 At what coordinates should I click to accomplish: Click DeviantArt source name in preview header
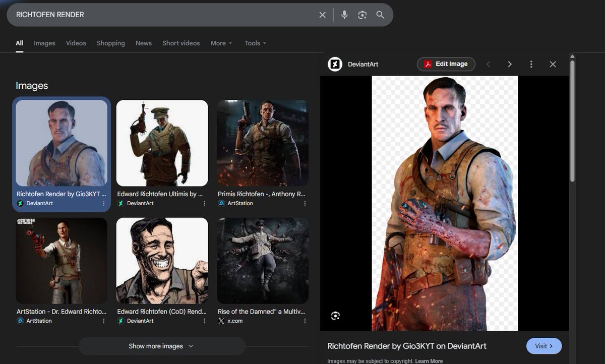[x=363, y=64]
